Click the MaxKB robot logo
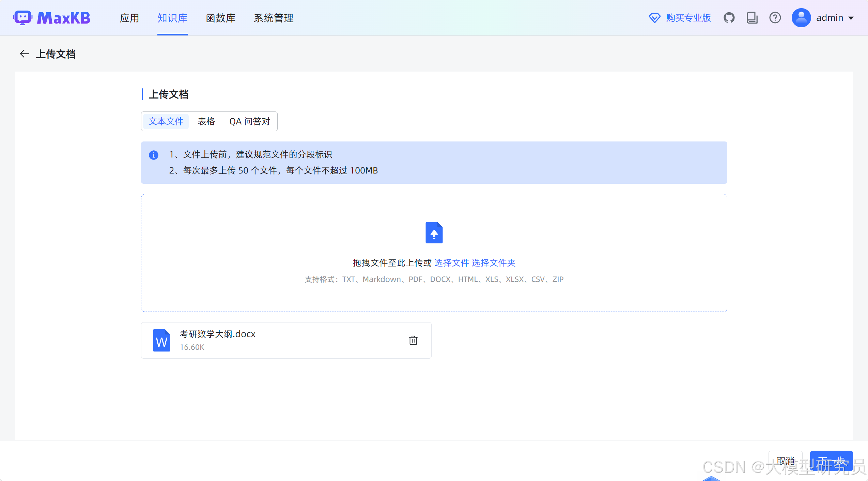 (x=22, y=18)
